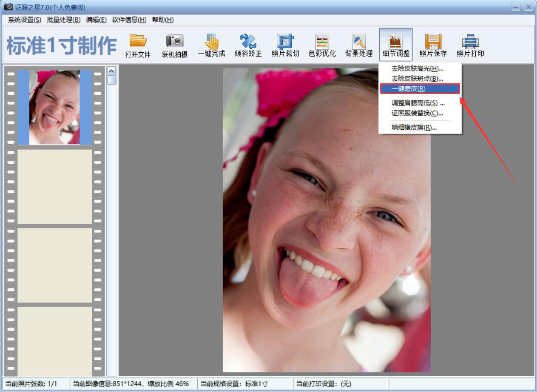This screenshot has width=537, height=392.
Task: Select the first photo thumbnail in filmstrip
Action: coord(54,108)
